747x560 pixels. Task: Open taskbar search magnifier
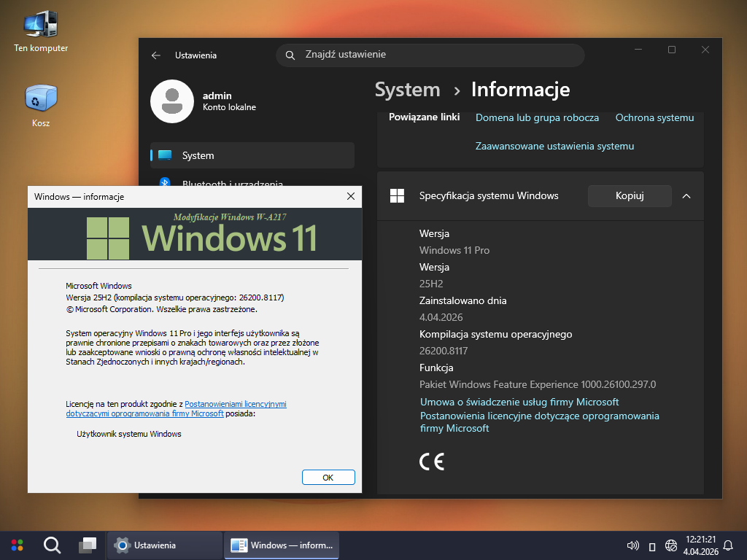52,545
